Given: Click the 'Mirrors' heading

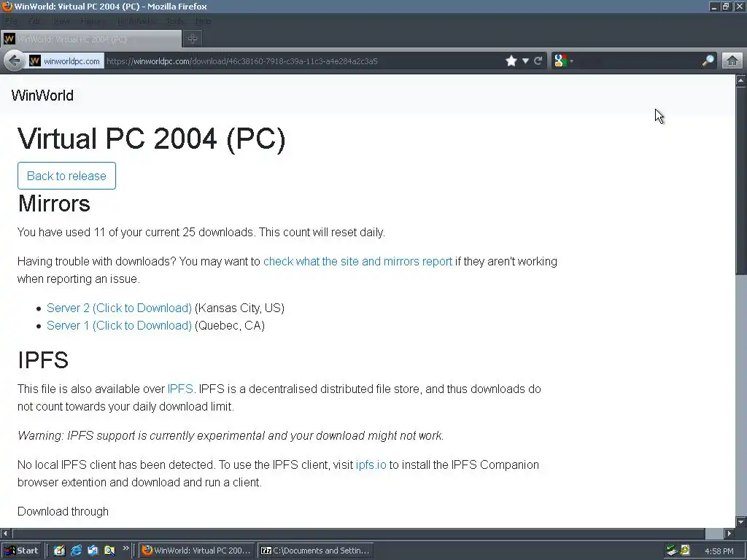Looking at the screenshot, I should pos(54,203).
